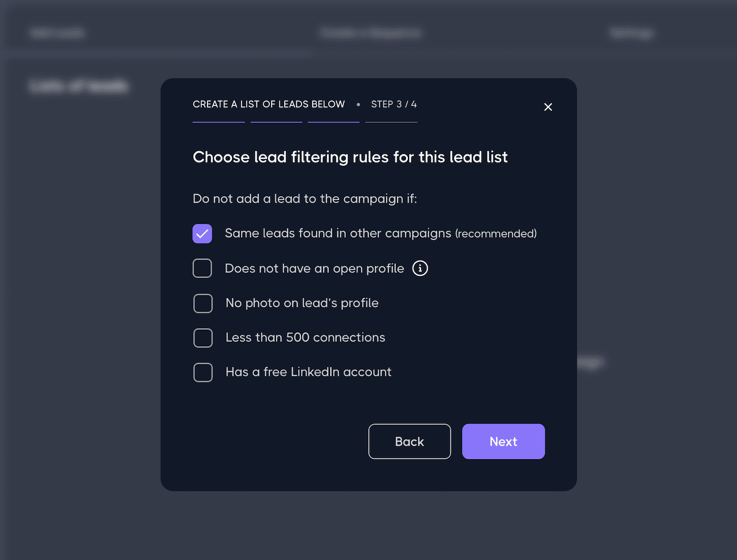737x560 pixels.
Task: Click the STEP 3 / 4 indicator text
Action: 394,104
